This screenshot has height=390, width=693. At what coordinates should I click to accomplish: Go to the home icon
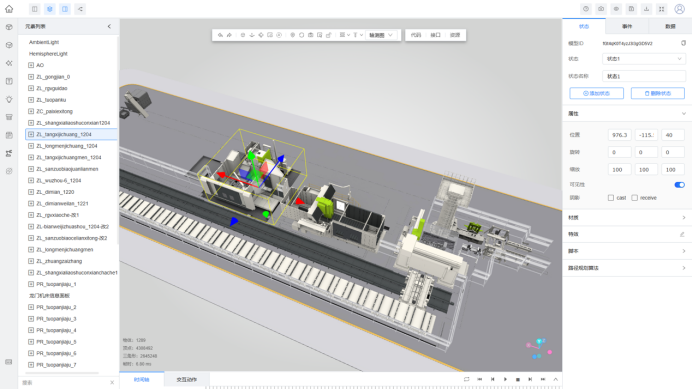click(x=9, y=9)
